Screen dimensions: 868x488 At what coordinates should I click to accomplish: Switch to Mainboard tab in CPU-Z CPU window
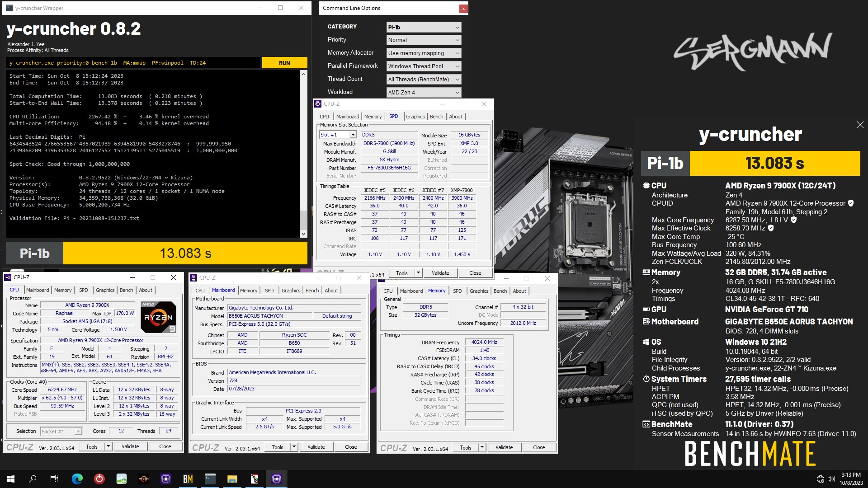tap(38, 290)
